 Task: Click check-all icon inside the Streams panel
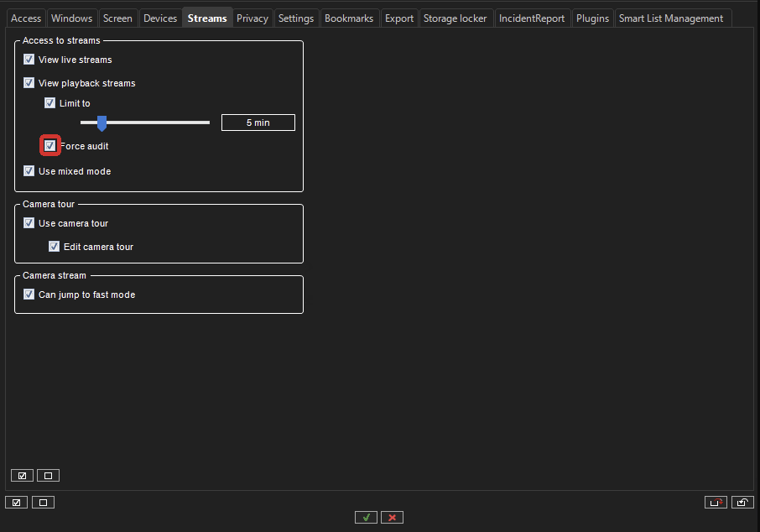(x=23, y=476)
